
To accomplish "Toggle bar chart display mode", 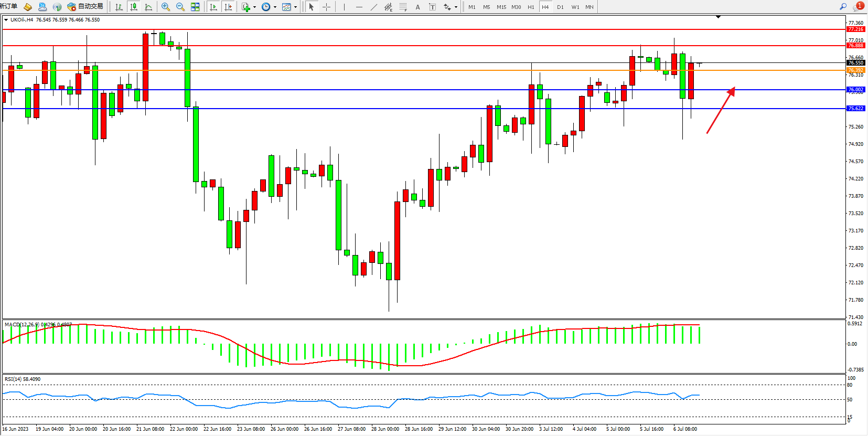I will click(x=119, y=7).
